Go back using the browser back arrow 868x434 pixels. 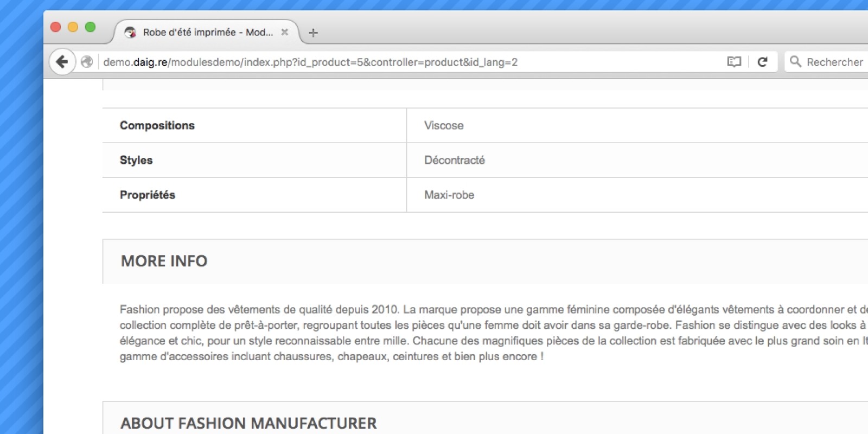(x=62, y=62)
